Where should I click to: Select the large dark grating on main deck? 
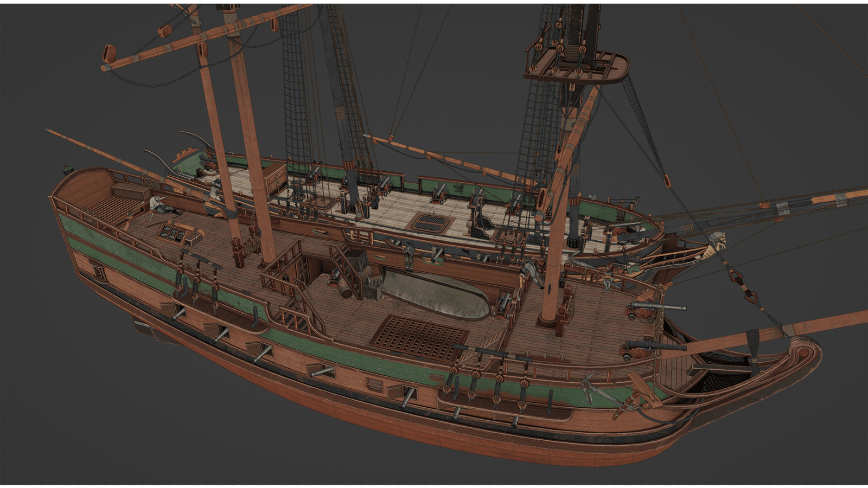coord(419,337)
